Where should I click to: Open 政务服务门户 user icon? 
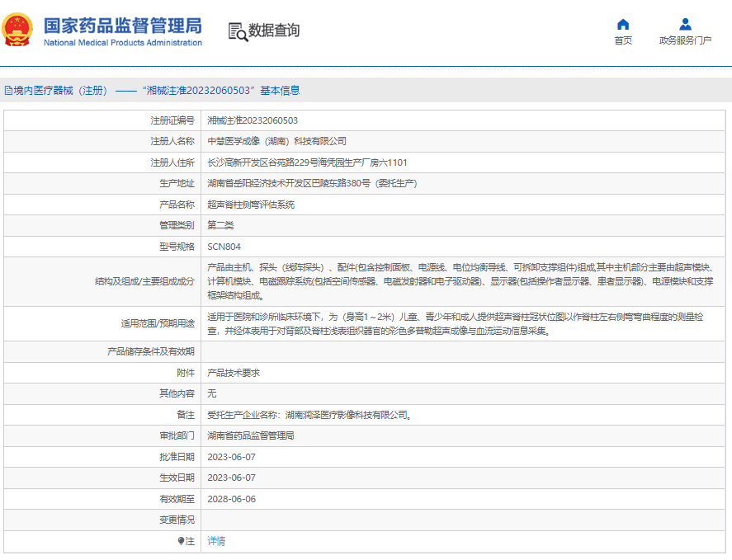coord(685,24)
